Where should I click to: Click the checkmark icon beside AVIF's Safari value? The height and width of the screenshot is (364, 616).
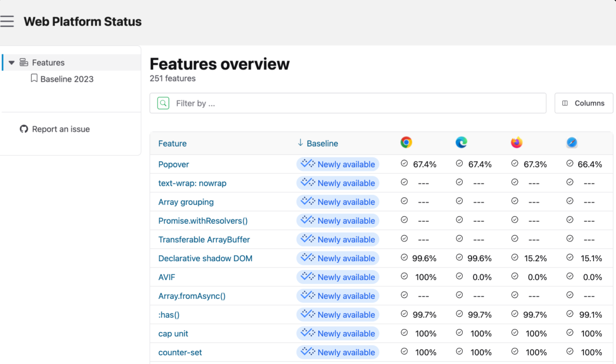pos(570,276)
